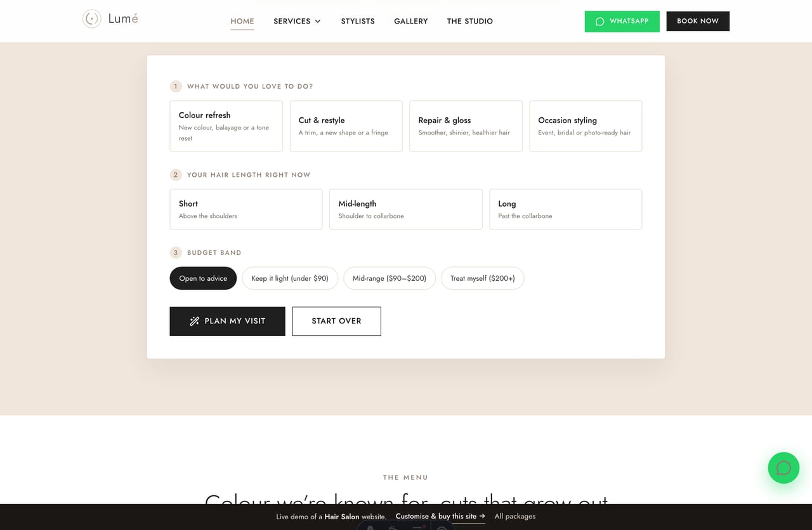Select the Open to advice budget chip
This screenshot has height=530, width=812.
pos(203,278)
